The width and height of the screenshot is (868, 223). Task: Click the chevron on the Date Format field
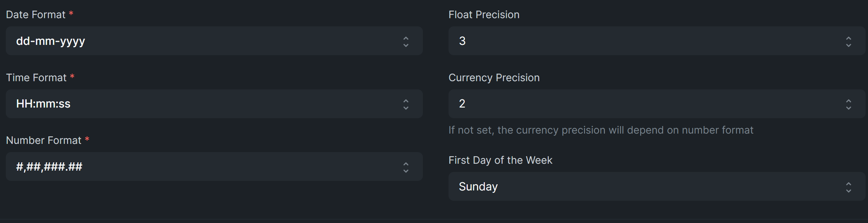[405, 41]
